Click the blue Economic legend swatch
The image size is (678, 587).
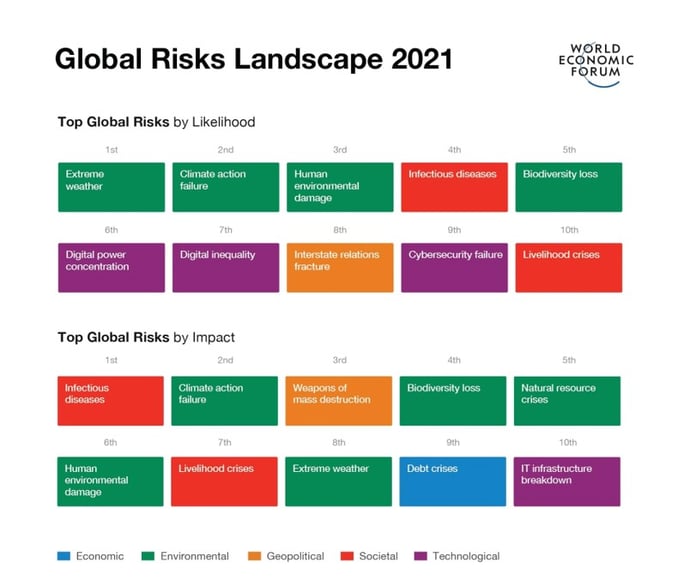pyautogui.click(x=62, y=556)
